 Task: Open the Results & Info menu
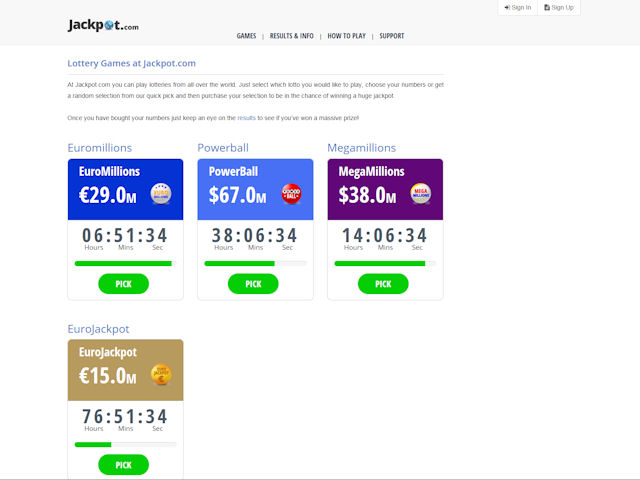pos(292,36)
